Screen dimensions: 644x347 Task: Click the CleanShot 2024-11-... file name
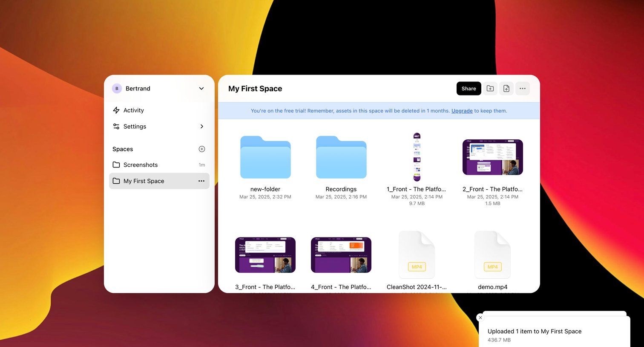[417, 287]
